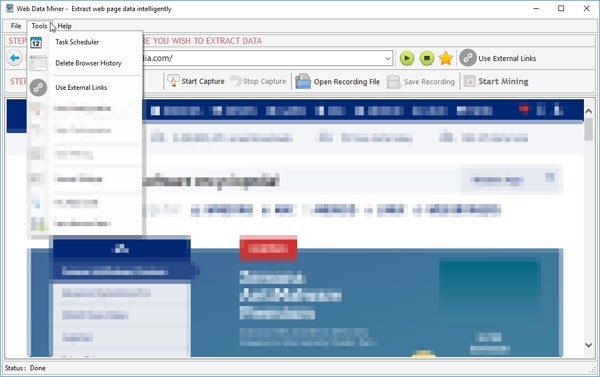Image resolution: width=600 pixels, height=377 pixels.
Task: Close the open Tools menu
Action: (39, 26)
